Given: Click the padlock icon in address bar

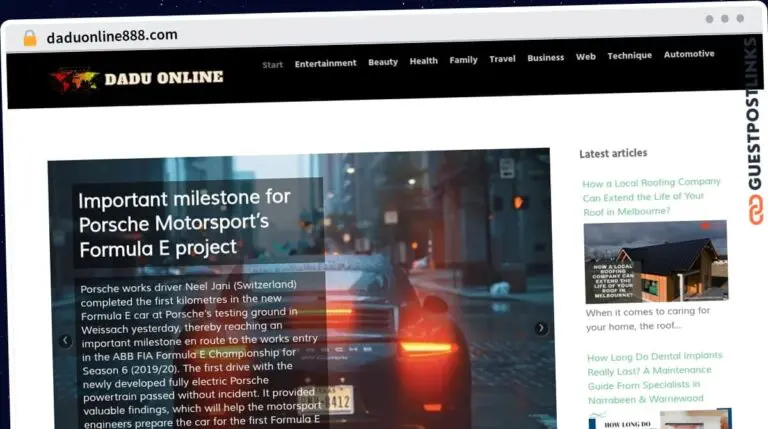Looking at the screenshot, I should click(30, 37).
